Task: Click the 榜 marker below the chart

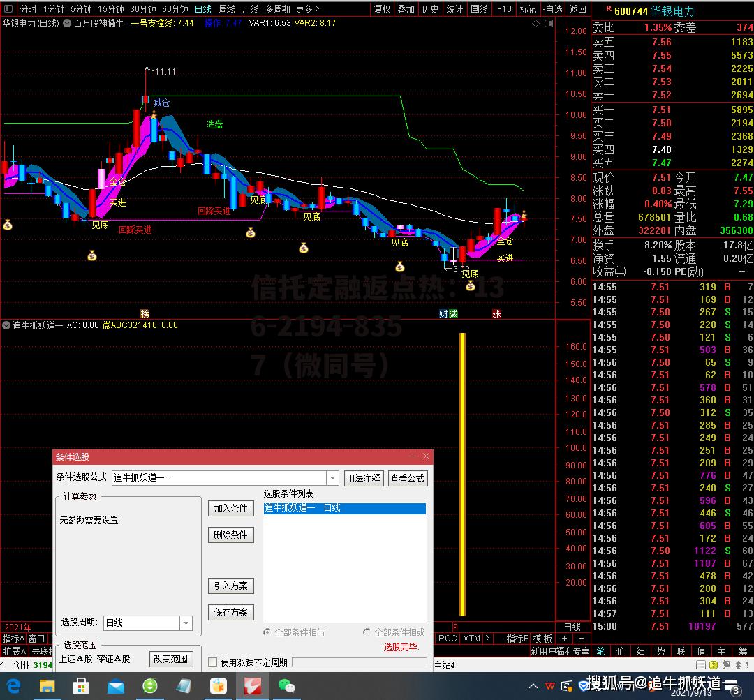Action: (x=145, y=314)
